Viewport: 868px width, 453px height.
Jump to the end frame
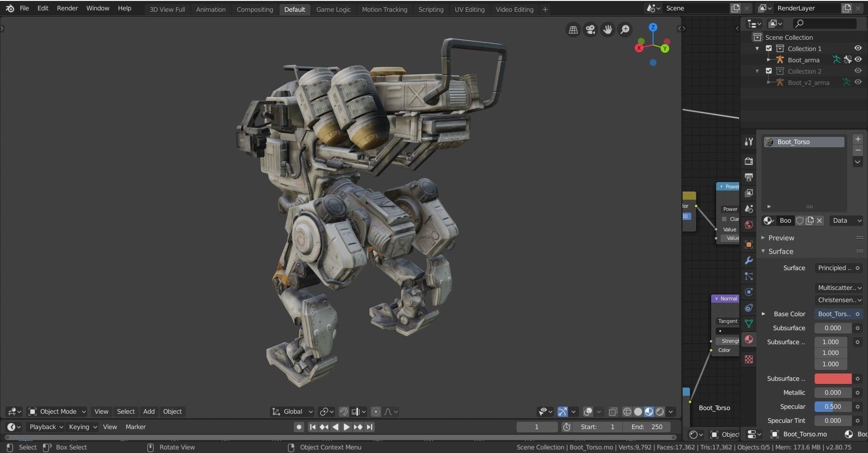click(x=370, y=427)
